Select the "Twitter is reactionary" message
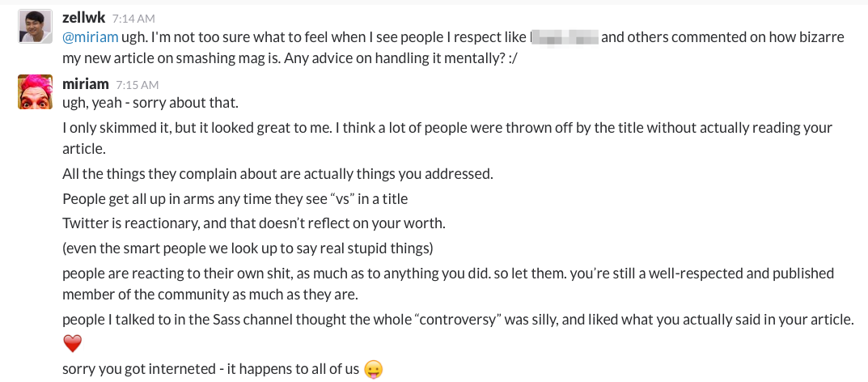This screenshot has height=382, width=868. [x=254, y=223]
